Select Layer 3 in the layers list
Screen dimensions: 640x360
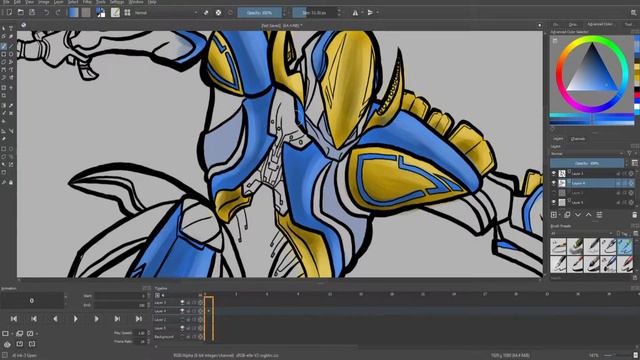point(593,173)
